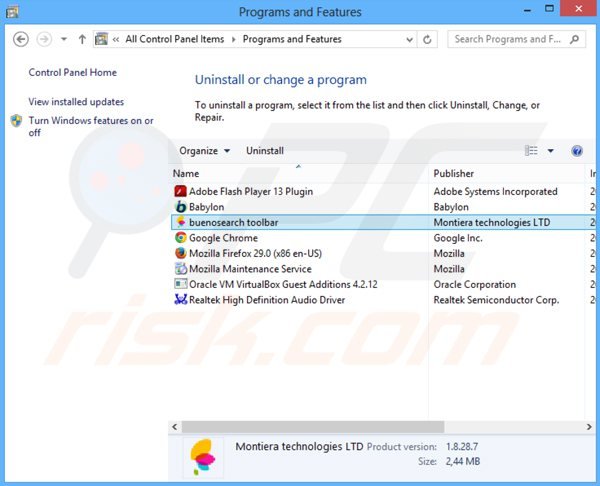Select All Control Panel Items breadcrumb

click(x=175, y=39)
